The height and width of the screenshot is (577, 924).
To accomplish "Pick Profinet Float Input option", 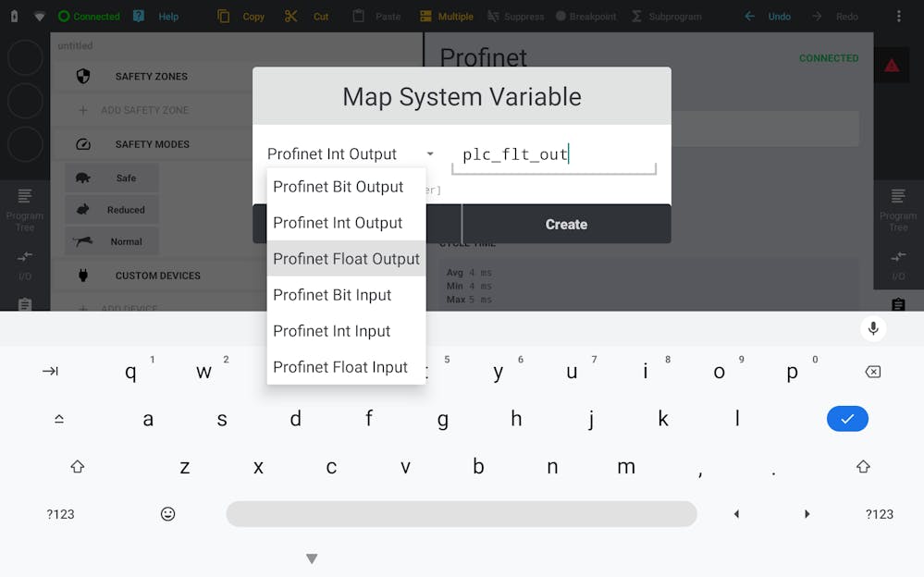I will [346, 366].
